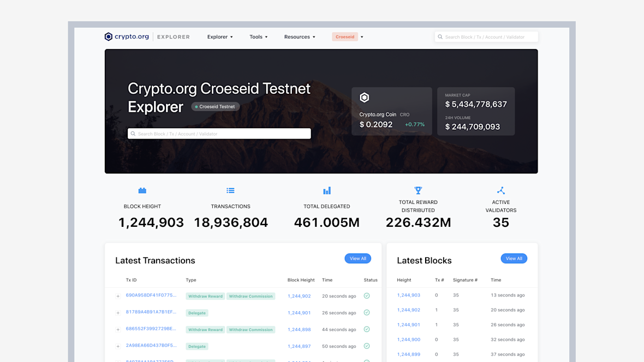Click the Crypto.org Coin hexagon icon
This screenshot has height=362, width=644.
365,97
